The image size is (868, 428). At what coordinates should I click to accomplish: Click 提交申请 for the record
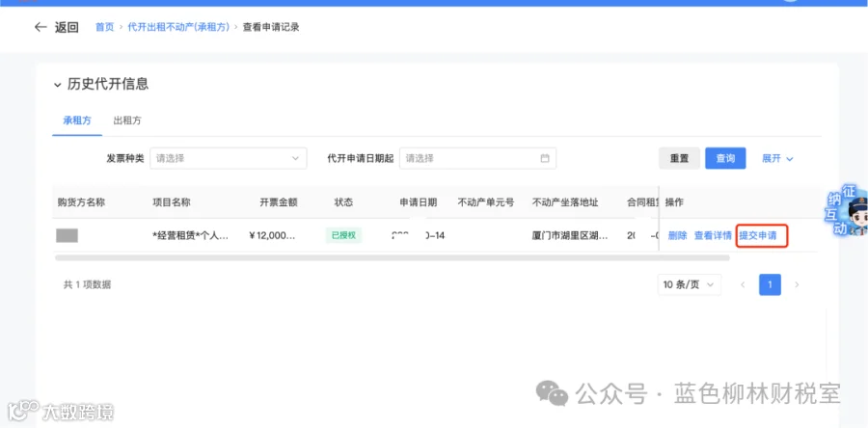(758, 235)
